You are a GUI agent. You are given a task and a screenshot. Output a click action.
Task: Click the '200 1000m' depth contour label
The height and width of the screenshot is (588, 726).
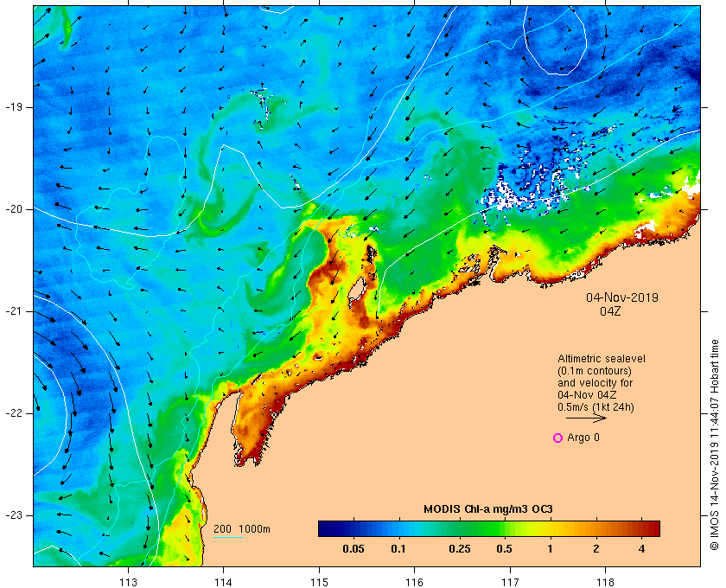[242, 529]
